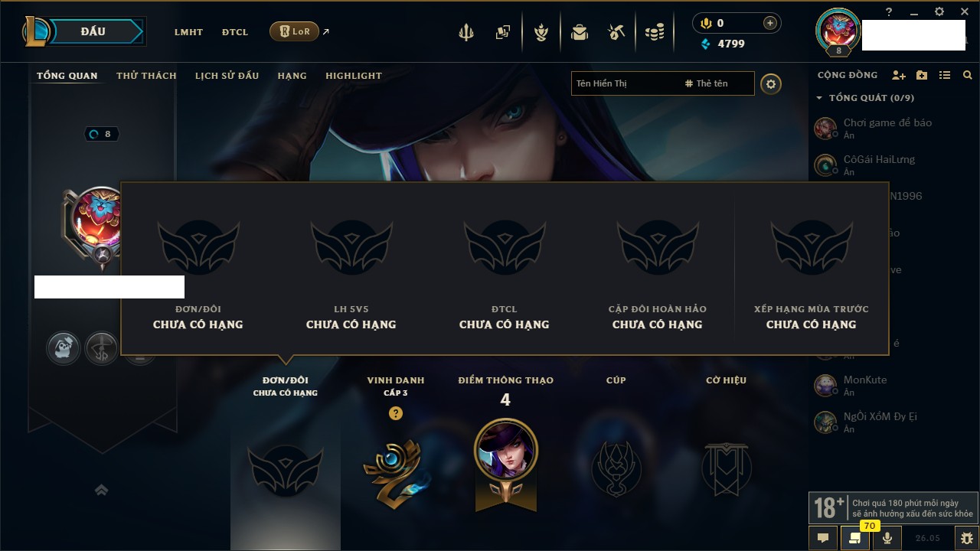Screen dimensions: 980x551
Task: Open the friends list search icon
Action: [x=968, y=75]
